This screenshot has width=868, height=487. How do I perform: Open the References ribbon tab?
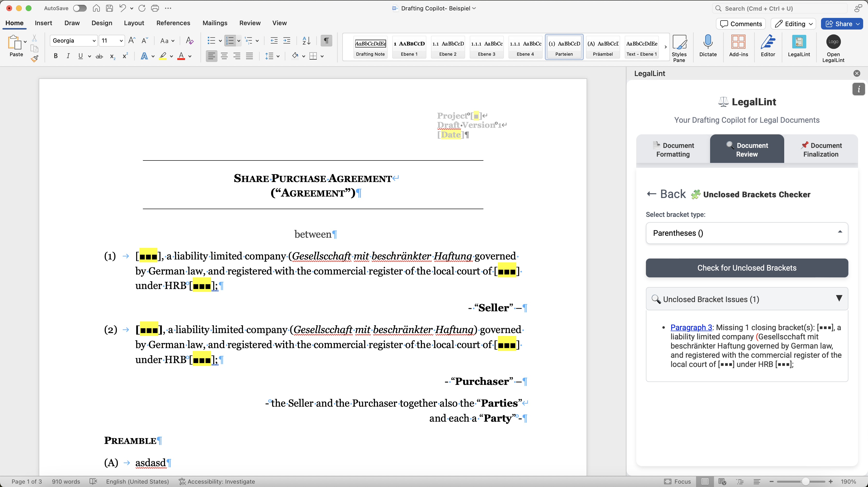[173, 23]
